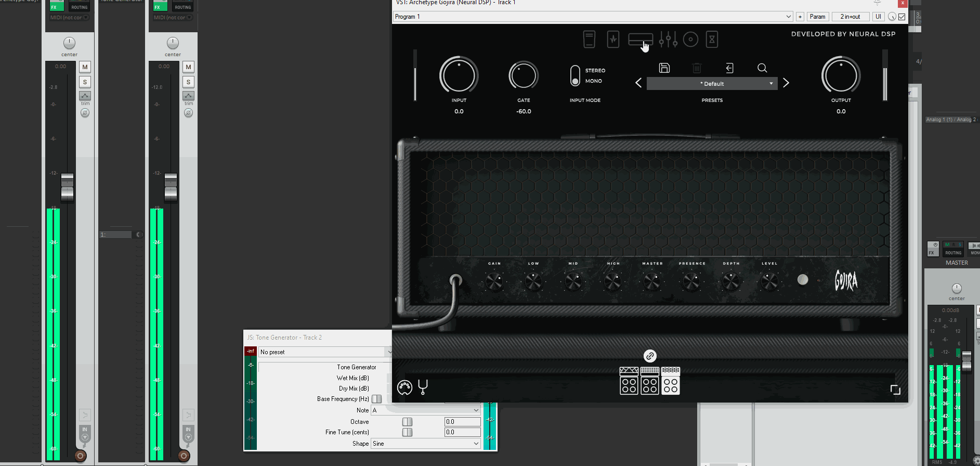Viewport: 980px width, 466px height.
Task: Open the overdrive pedals section icon
Action: 613,40
